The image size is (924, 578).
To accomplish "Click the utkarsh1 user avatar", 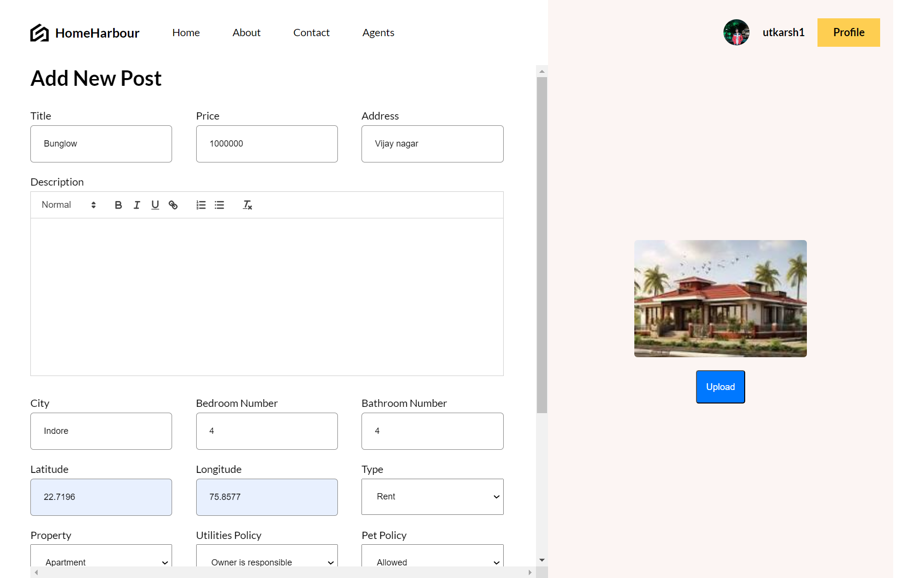I will tap(736, 32).
